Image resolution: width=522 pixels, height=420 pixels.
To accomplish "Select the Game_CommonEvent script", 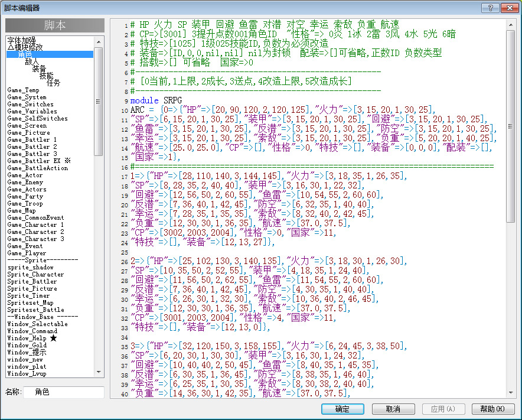I will pos(35,217).
